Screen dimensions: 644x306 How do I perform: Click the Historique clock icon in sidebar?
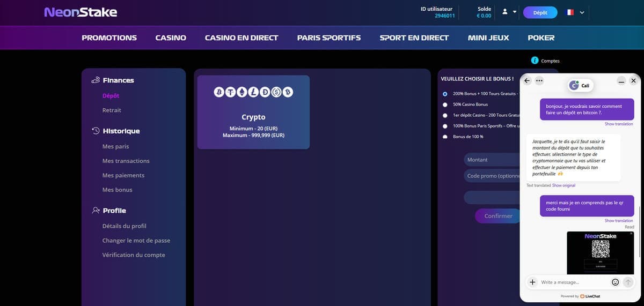pos(96,131)
